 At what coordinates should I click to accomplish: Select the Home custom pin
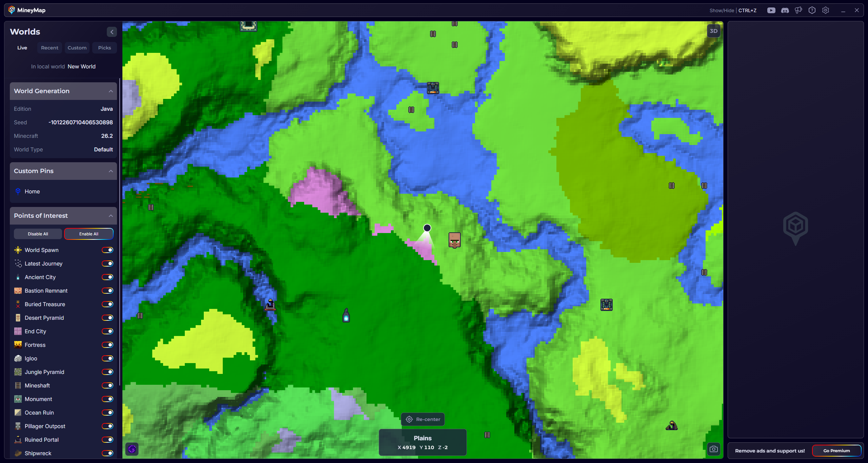[x=63, y=191]
